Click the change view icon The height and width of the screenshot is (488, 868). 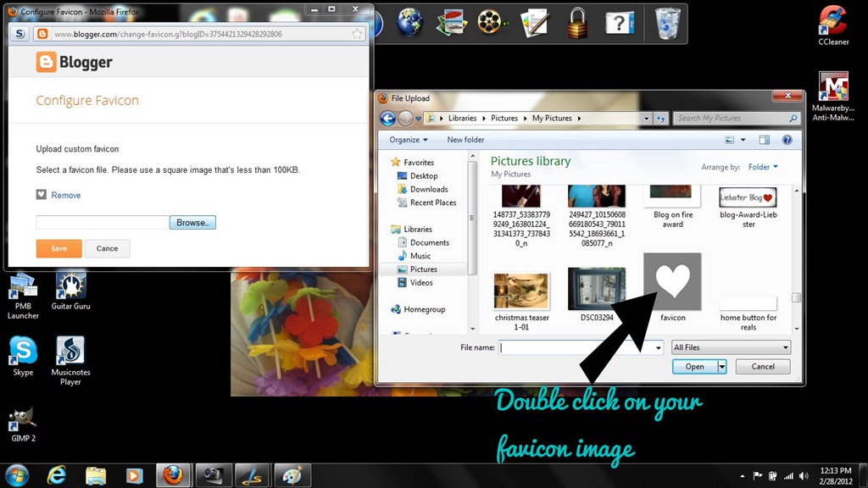(x=730, y=140)
